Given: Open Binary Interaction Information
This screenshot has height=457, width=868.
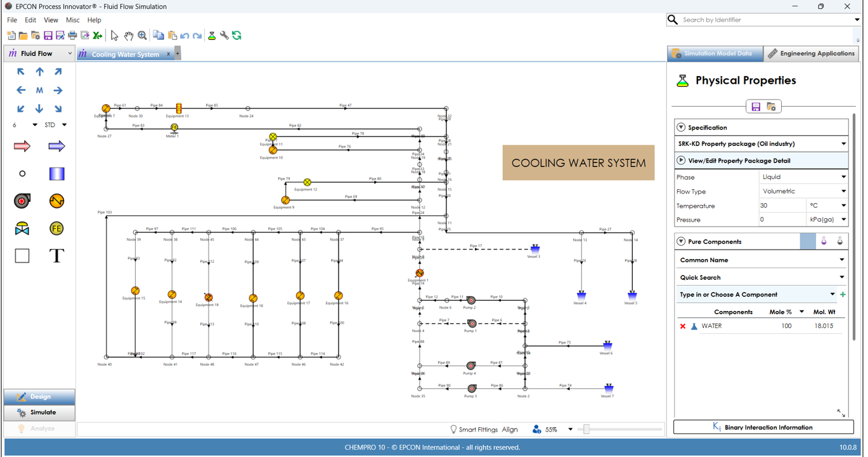Looking at the screenshot, I should pyautogui.click(x=763, y=427).
